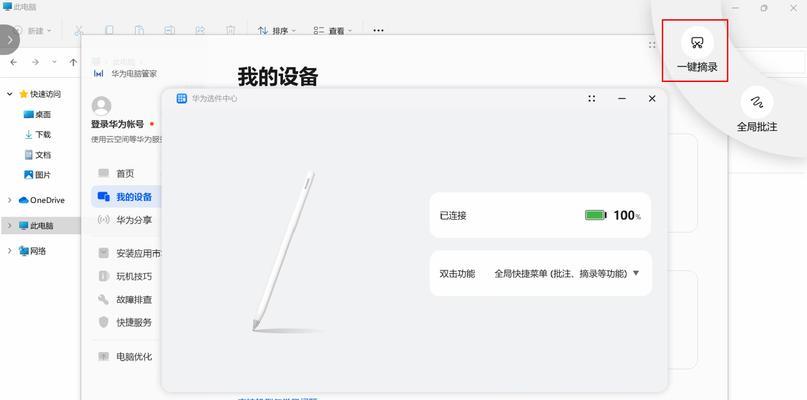Open the 查看 view dropdown in Explorer
Viewport: 807px width, 400px height.
pos(332,31)
